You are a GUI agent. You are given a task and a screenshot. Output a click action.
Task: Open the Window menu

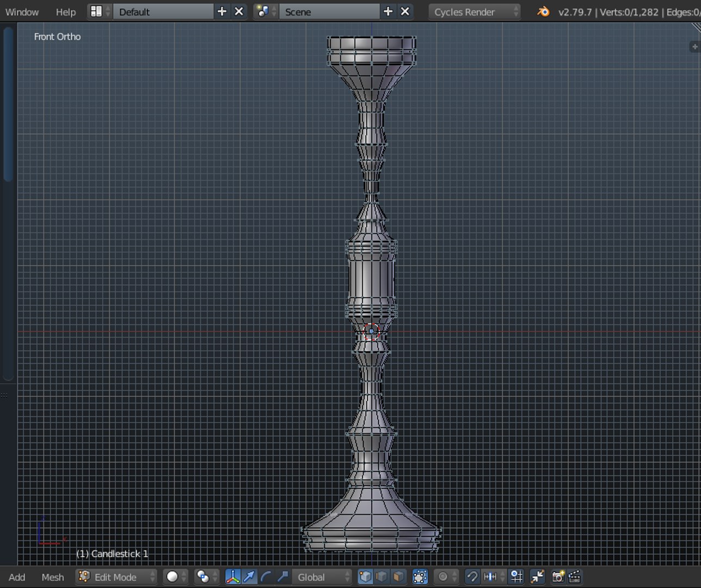point(22,12)
